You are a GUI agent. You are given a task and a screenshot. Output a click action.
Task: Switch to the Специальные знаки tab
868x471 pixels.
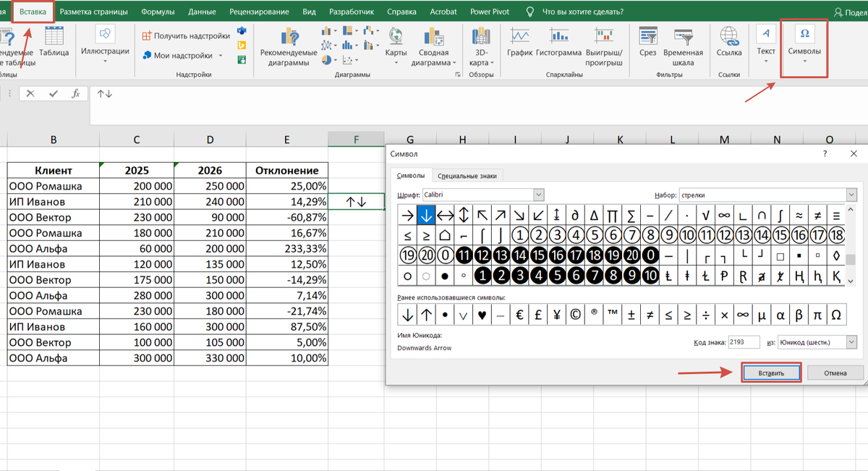click(468, 176)
